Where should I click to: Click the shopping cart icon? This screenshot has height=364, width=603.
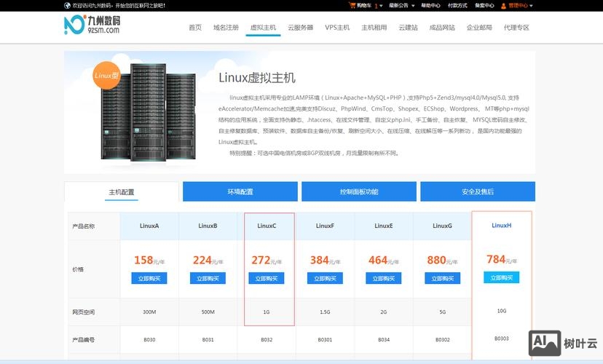352,5
